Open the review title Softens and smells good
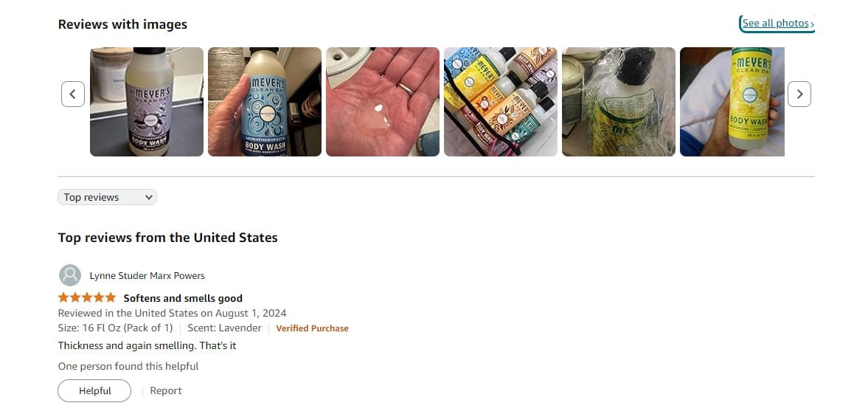The width and height of the screenshot is (868, 414). pyautogui.click(x=183, y=298)
